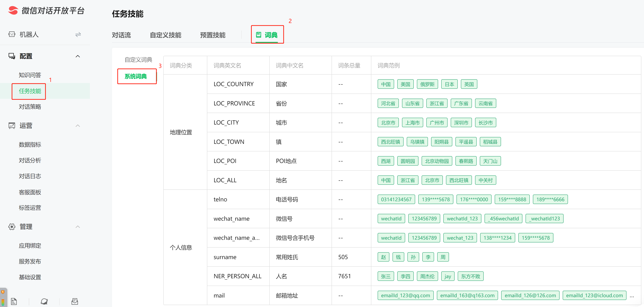Click the 运营 chart icon
Image resolution: width=644 pixels, height=307 pixels.
pos(12,126)
